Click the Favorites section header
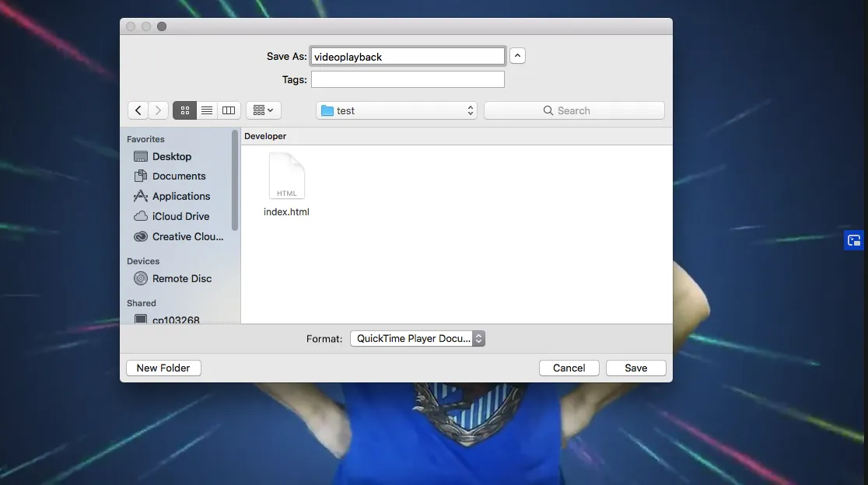Viewport: 868px width, 485px height. 145,139
